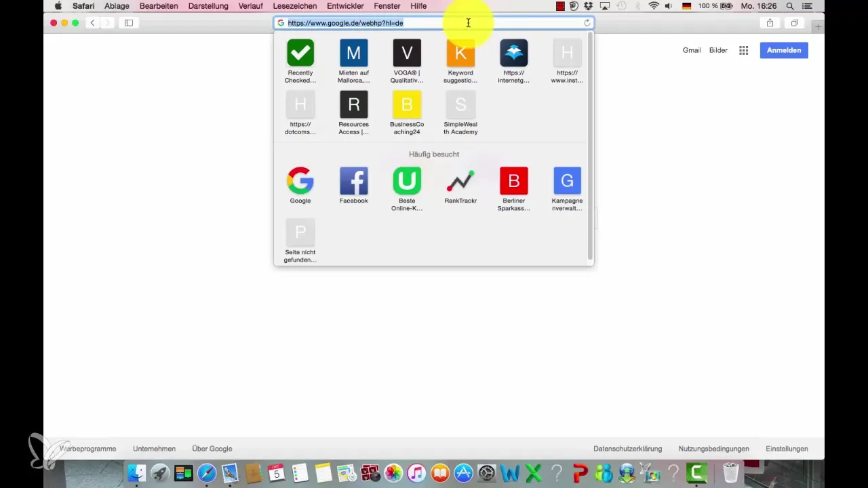868x488 pixels.
Task: Click the Wi-Fi status icon
Action: (x=654, y=6)
